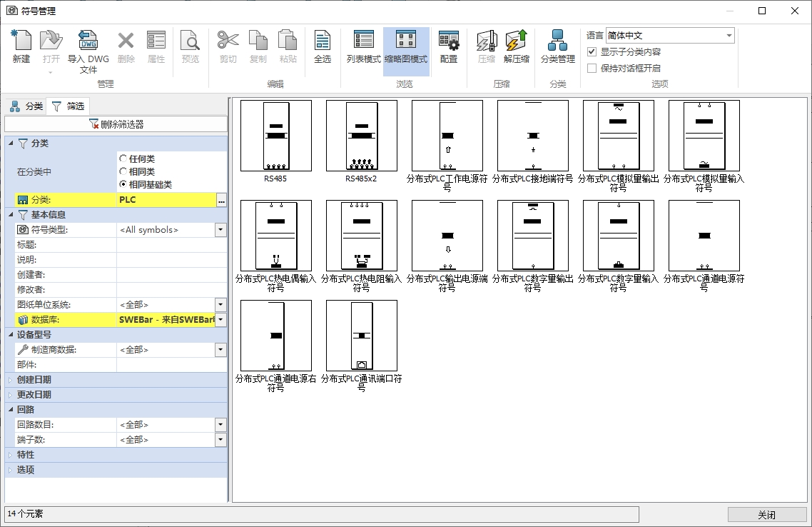Click the 关闭 button
The image size is (812, 527).
click(766, 515)
